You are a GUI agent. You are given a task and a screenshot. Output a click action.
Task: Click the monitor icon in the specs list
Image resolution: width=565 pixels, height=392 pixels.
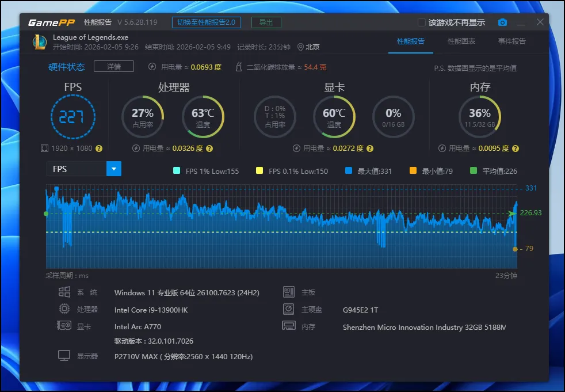pos(64,356)
